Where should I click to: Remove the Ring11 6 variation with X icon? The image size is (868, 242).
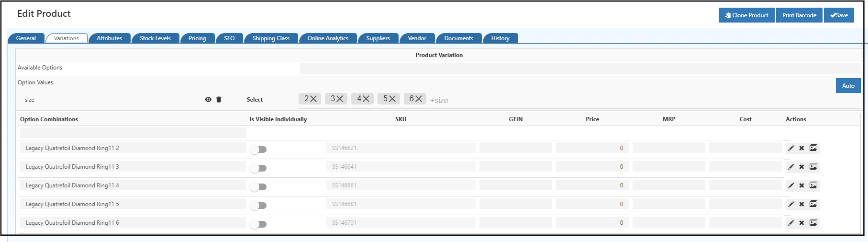pos(801,223)
